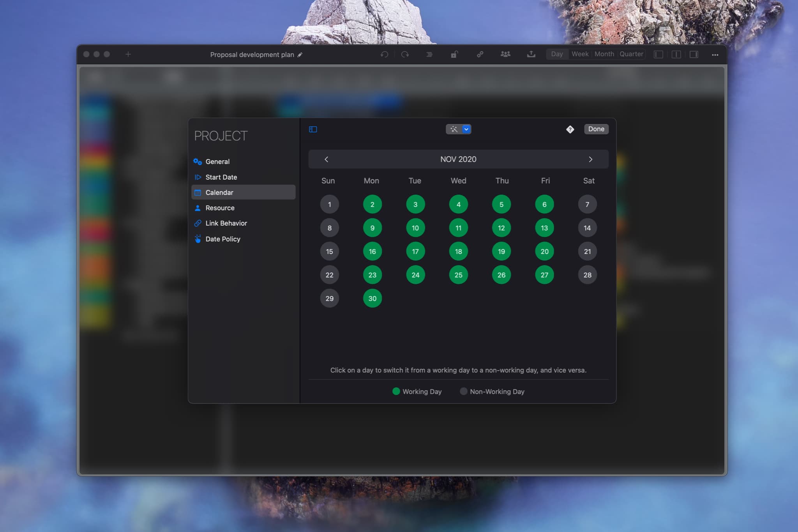
Task: Select the Resource settings section
Action: tap(220, 208)
